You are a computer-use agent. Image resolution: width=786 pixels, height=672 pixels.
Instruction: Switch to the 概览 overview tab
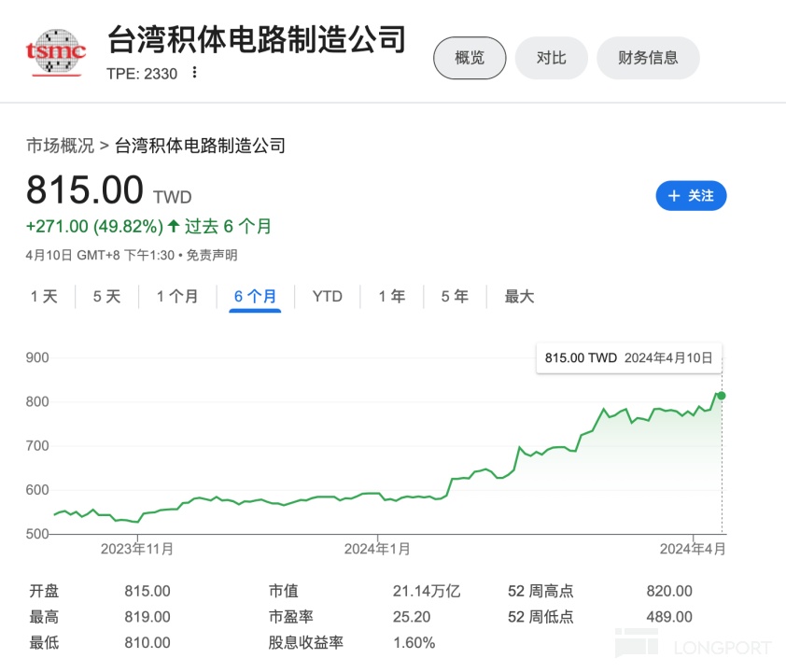(470, 58)
